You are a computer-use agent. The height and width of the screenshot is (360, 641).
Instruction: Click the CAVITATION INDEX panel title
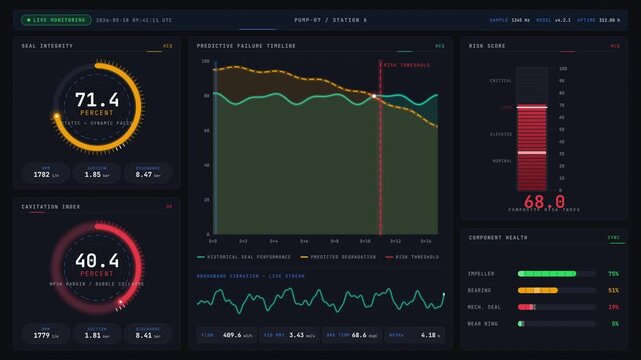[51, 207]
